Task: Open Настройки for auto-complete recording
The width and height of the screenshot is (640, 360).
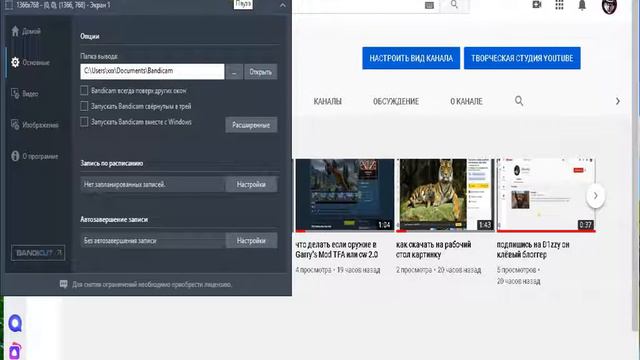Action: [x=251, y=241]
